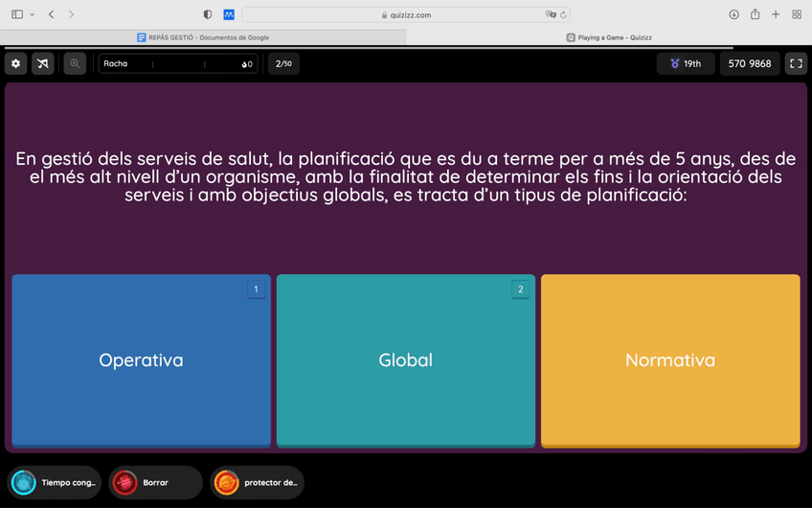
Task: Expand the sidebar dropdown chevron
Action: pos(32,14)
